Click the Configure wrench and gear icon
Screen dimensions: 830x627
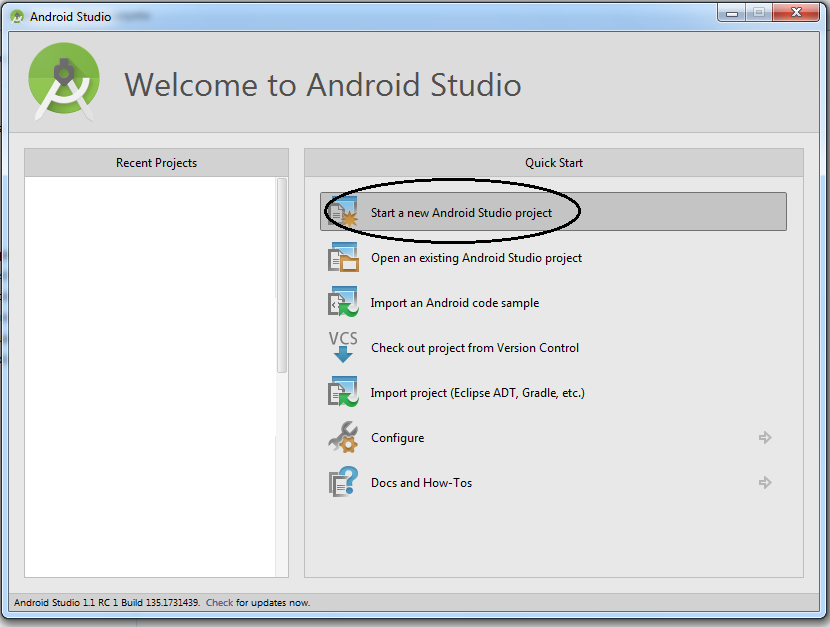(343, 438)
